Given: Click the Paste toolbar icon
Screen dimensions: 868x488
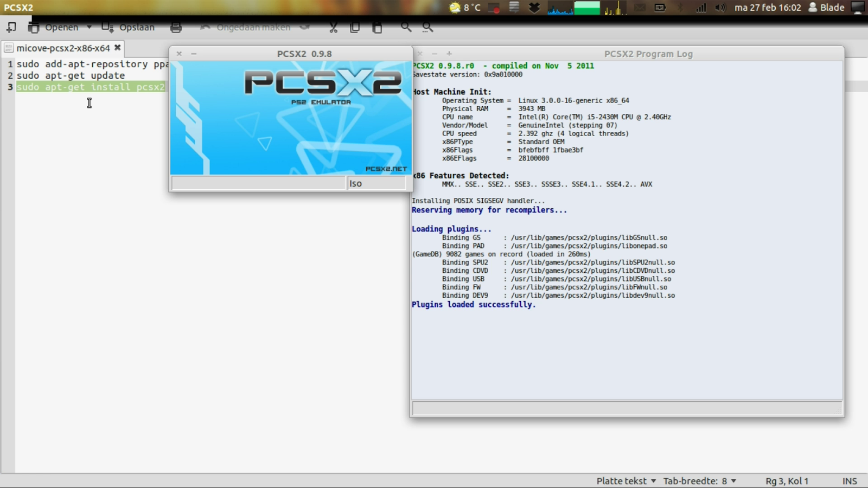Looking at the screenshot, I should pyautogui.click(x=377, y=27).
